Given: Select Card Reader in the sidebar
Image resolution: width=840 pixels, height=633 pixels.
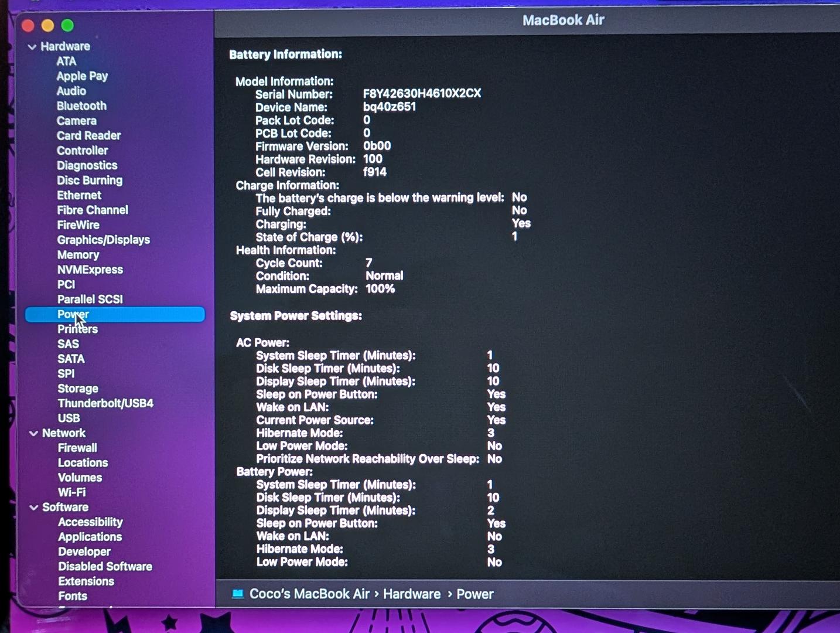Looking at the screenshot, I should tap(88, 136).
